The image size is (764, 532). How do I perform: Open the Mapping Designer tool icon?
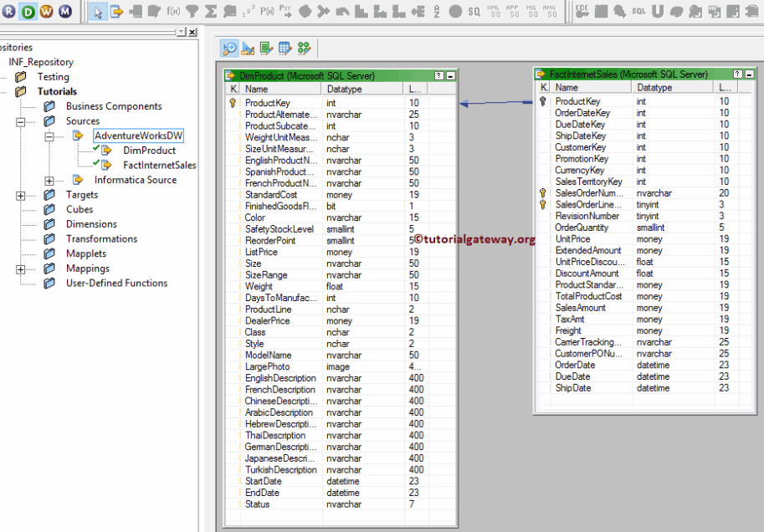pos(304,49)
